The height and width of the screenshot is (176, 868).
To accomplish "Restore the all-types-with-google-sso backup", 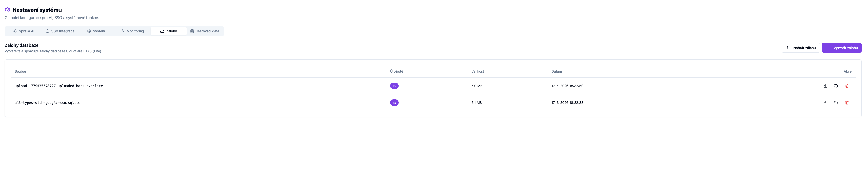I will (x=836, y=103).
